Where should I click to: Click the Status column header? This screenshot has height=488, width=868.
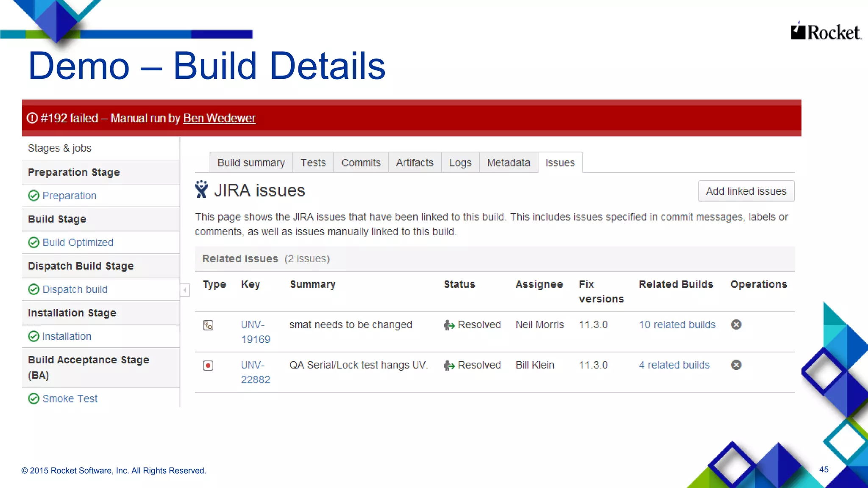(x=459, y=285)
